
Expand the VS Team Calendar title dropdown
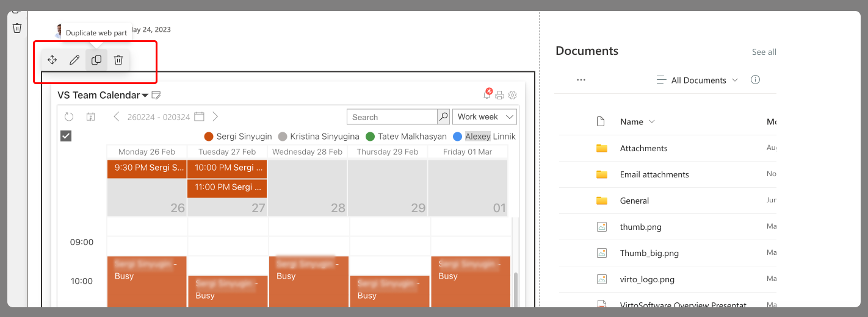tap(145, 96)
